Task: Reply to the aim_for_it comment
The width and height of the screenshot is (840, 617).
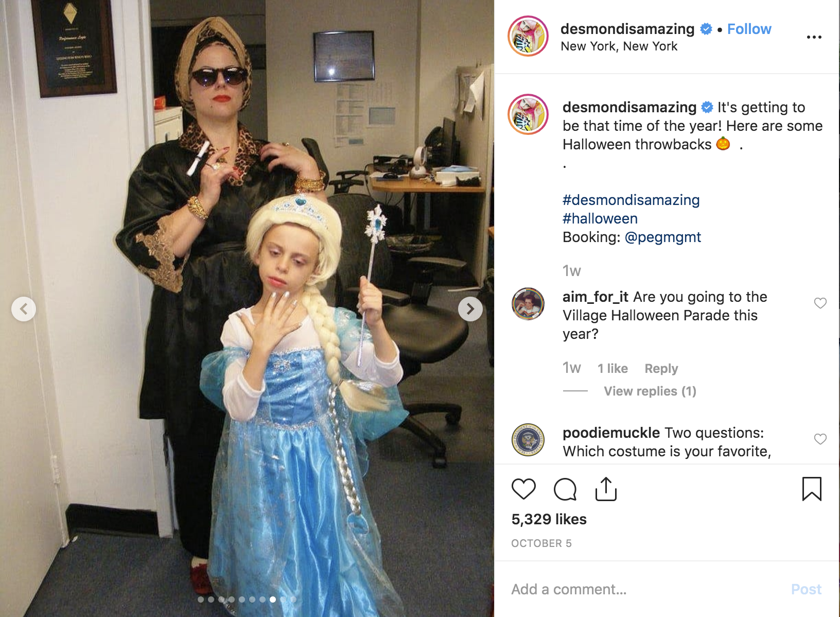Action: [661, 369]
